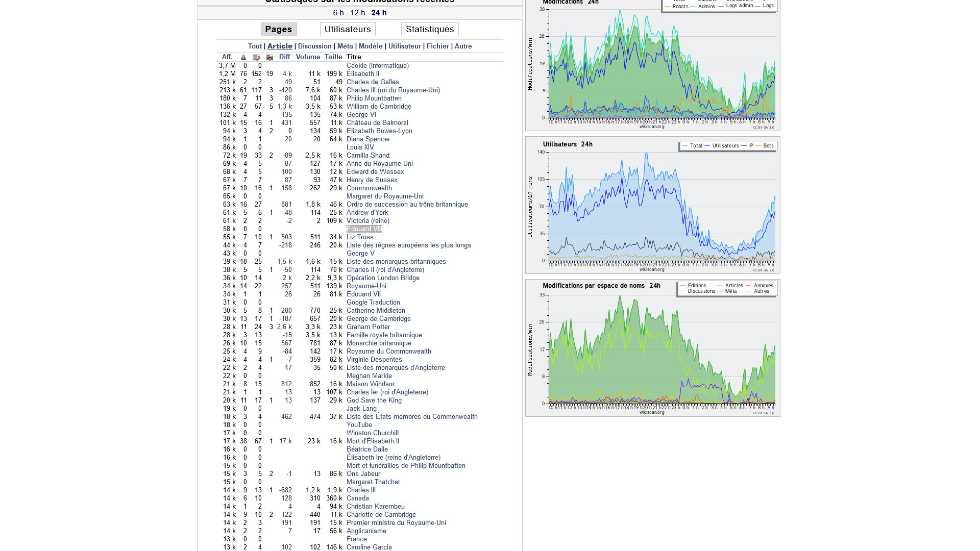Image resolution: width=980 pixels, height=551 pixels.
Task: Open Ordre de succession au trône britannique
Action: (x=407, y=205)
